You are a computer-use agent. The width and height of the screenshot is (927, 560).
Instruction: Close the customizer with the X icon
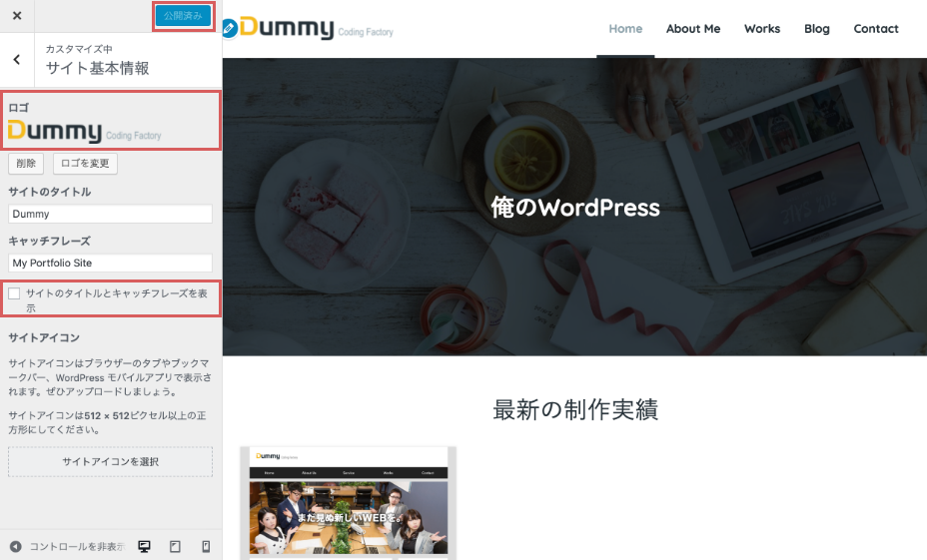pos(16,16)
